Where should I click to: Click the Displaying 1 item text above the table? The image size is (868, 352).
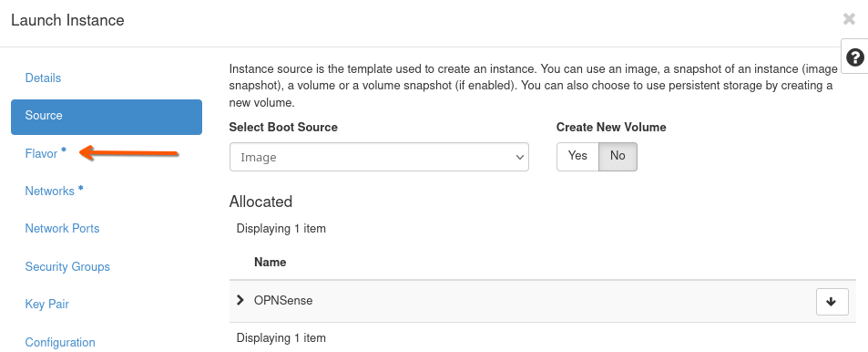point(281,228)
